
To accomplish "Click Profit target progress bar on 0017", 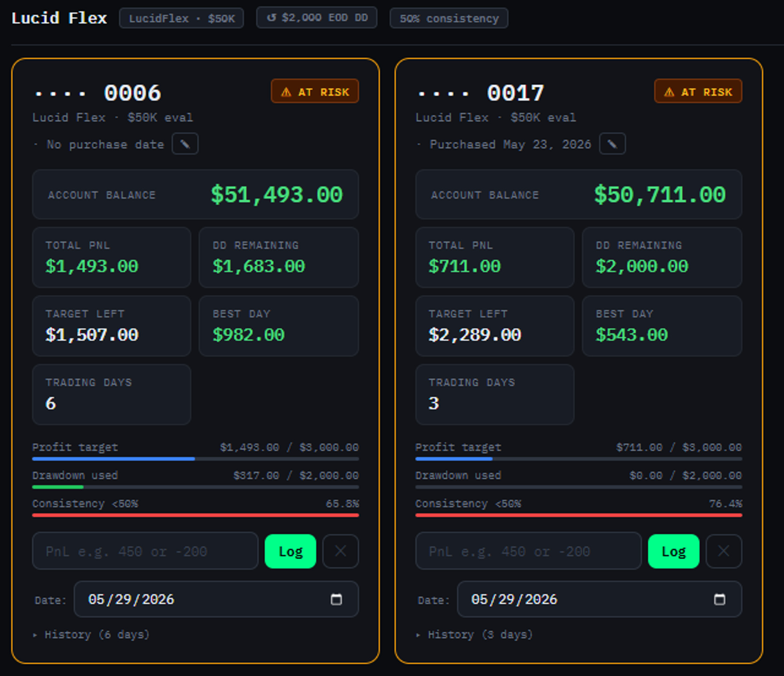I will pos(578,459).
